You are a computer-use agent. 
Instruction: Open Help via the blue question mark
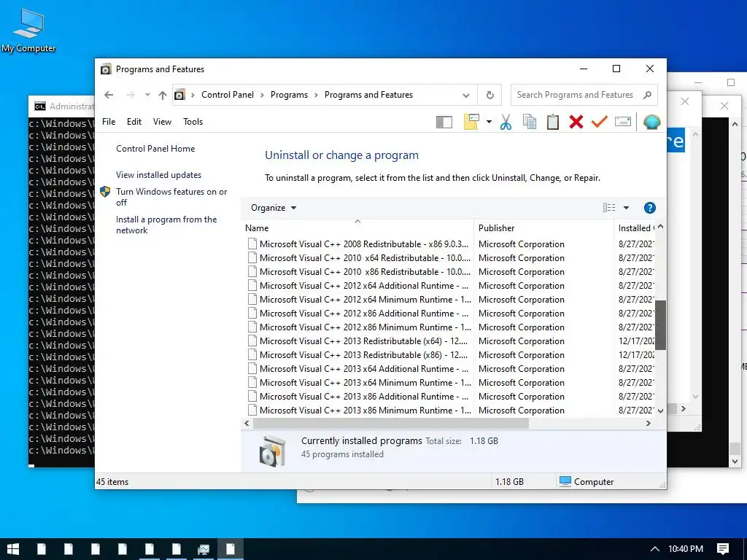(x=649, y=208)
